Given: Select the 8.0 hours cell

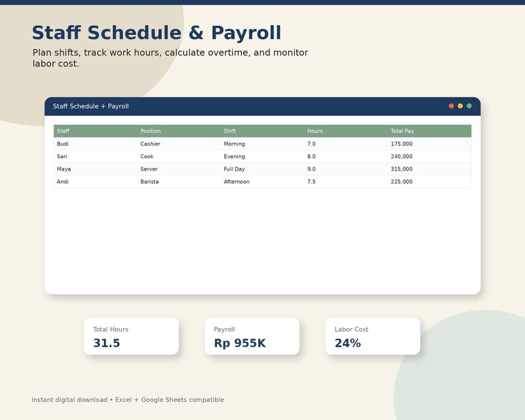Looking at the screenshot, I should [346, 156].
